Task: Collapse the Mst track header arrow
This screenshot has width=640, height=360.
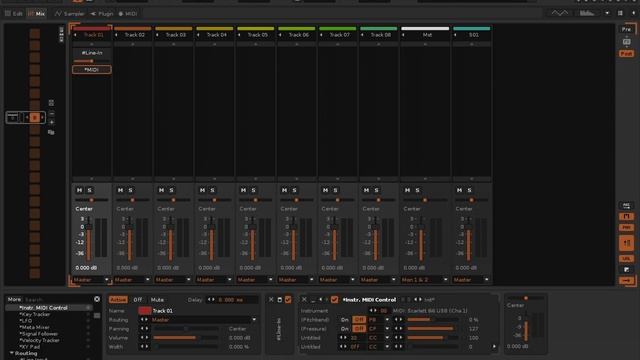Action: pos(403,35)
